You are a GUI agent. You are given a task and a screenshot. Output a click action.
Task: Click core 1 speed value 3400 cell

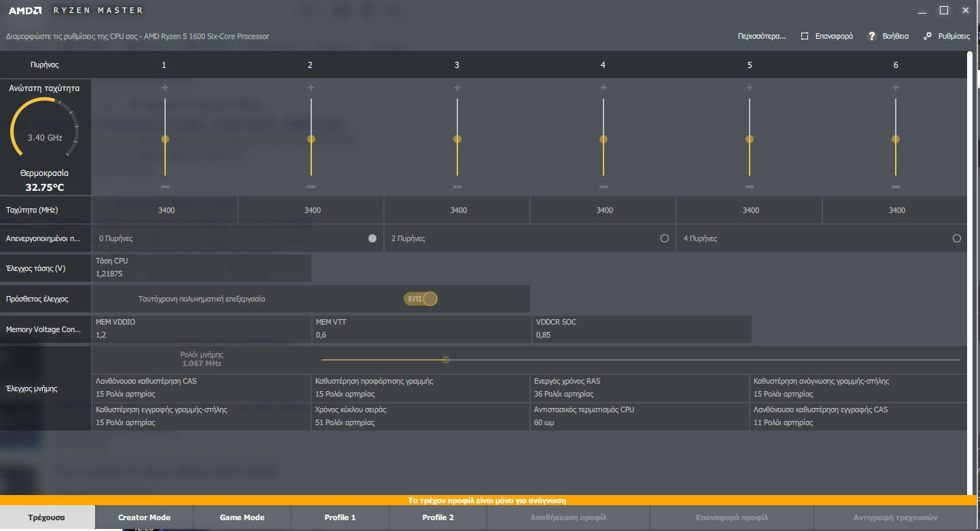tap(165, 210)
